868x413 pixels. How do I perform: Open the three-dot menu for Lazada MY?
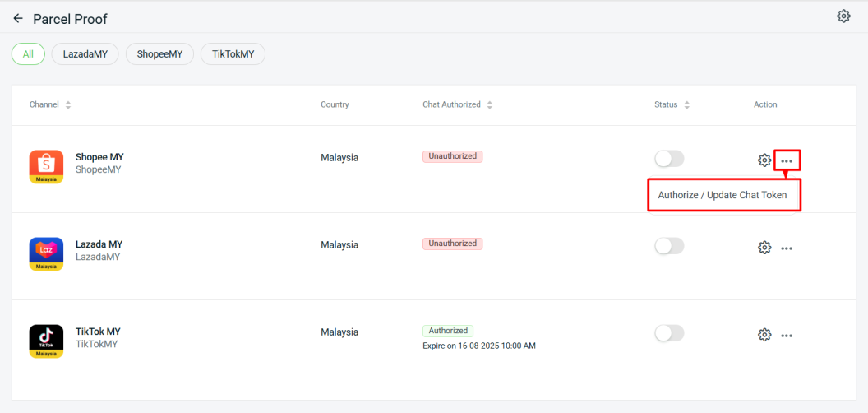(787, 248)
